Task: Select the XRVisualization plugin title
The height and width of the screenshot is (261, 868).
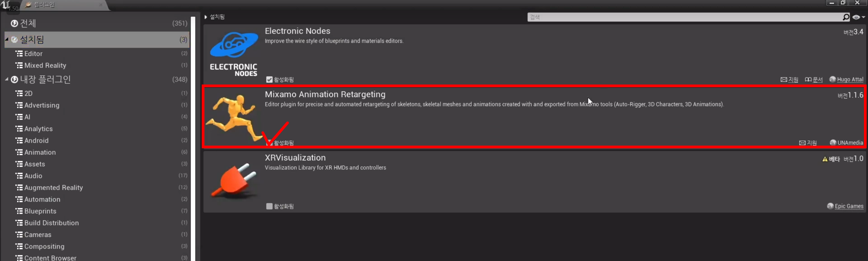Action: [x=295, y=158]
